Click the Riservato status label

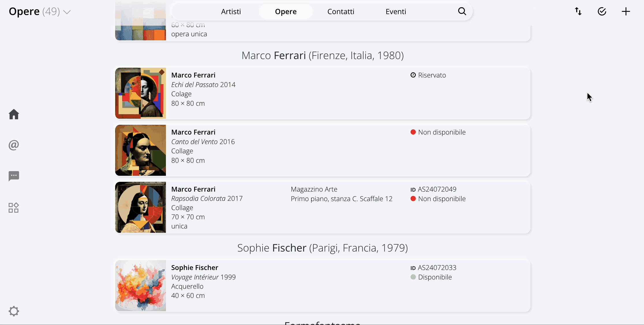point(432,75)
